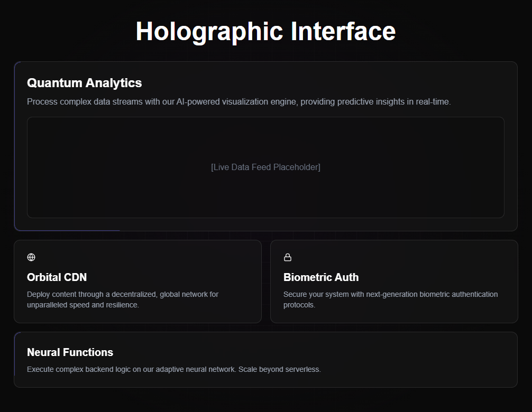The height and width of the screenshot is (412, 532).
Task: Click the Neural Functions heading
Action: point(70,352)
